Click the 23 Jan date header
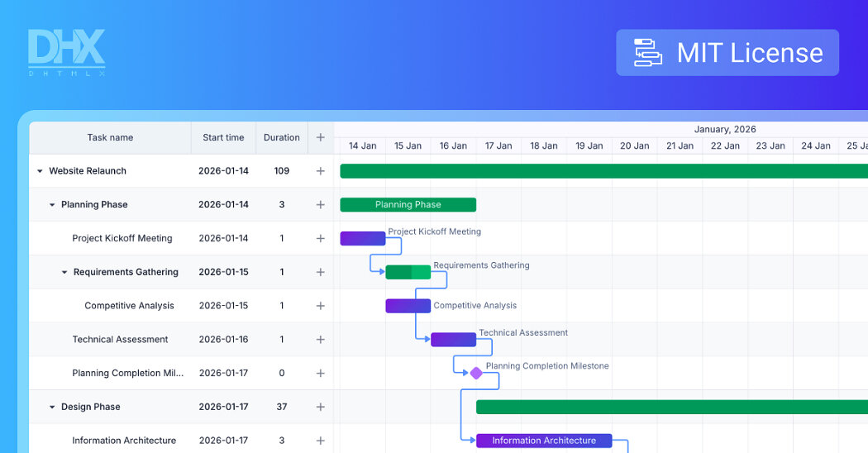 [x=770, y=145]
